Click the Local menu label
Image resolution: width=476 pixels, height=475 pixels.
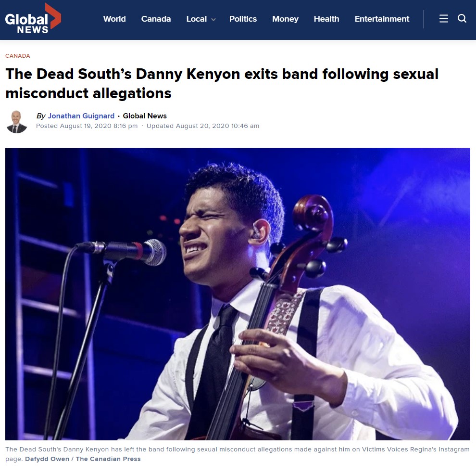(x=197, y=19)
